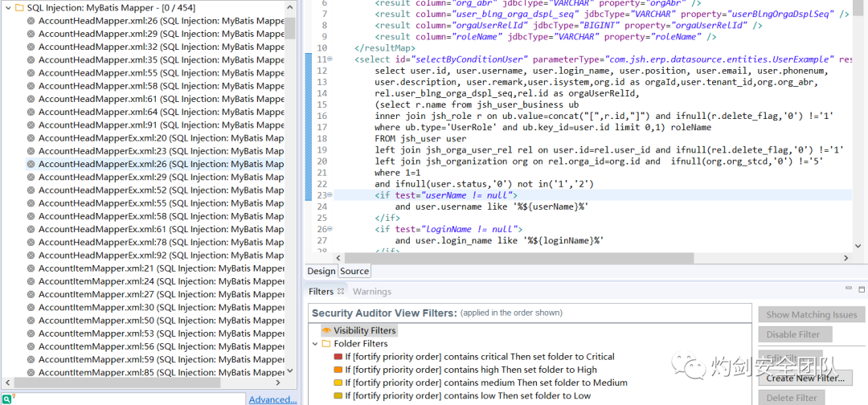This screenshot has width=868, height=405.
Task: Click the issue icon beside AccountHeadMapperEx.xml:78
Action: point(31,242)
